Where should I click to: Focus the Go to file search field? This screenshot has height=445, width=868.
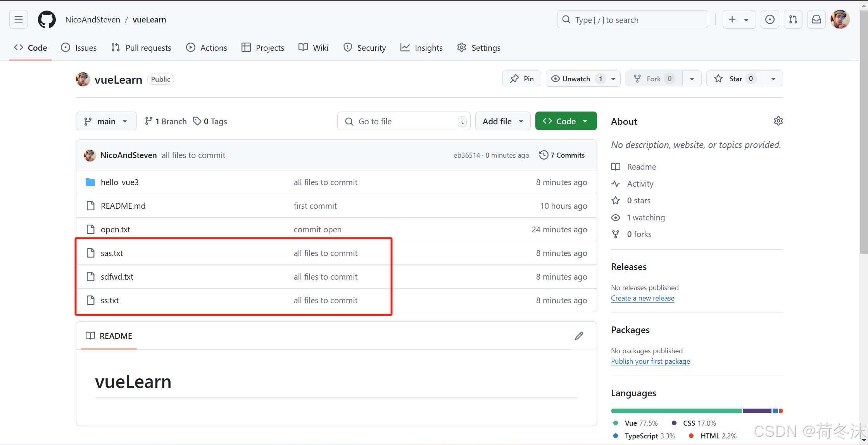403,121
